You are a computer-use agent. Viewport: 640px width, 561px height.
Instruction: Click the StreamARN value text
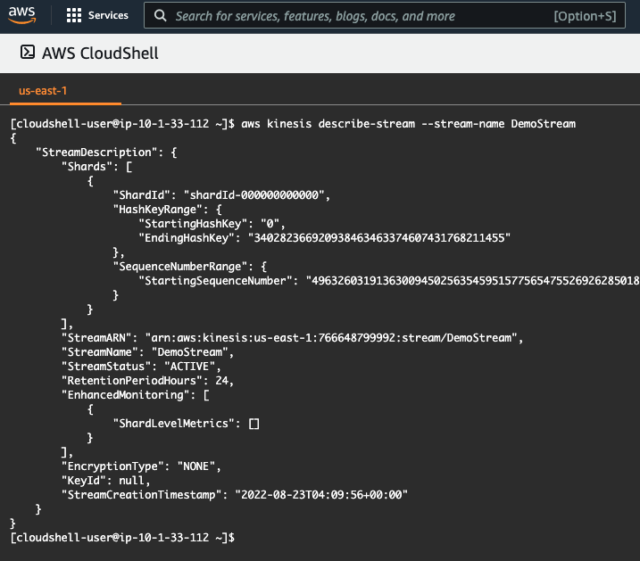click(331, 338)
